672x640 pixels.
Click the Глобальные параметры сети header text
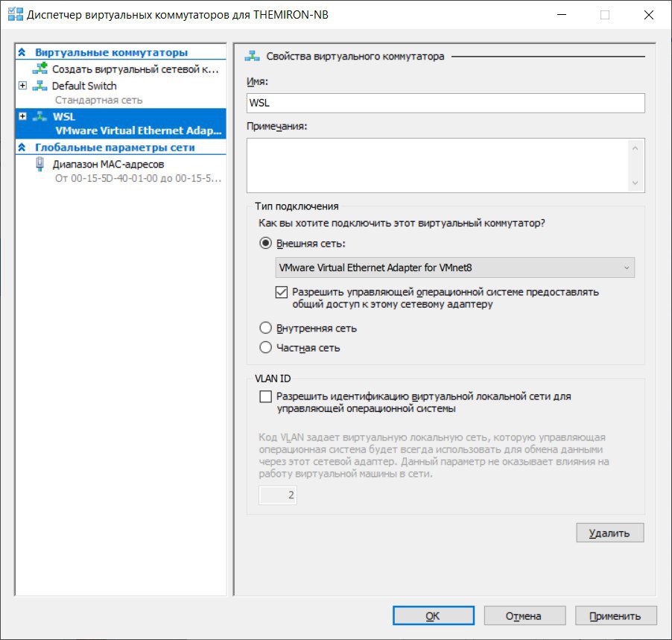pos(115,148)
